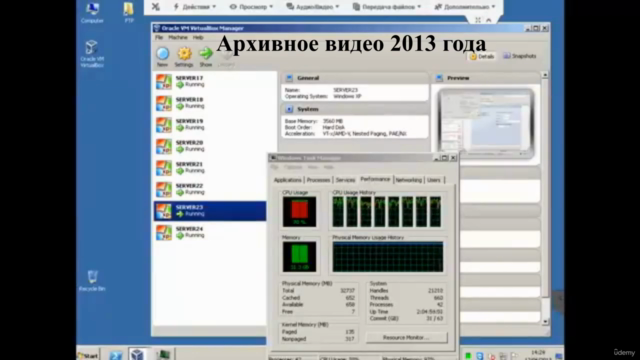Click the New virtual machine toolbar icon
Image resolution: width=640 pixels, height=360 pixels.
click(x=162, y=53)
